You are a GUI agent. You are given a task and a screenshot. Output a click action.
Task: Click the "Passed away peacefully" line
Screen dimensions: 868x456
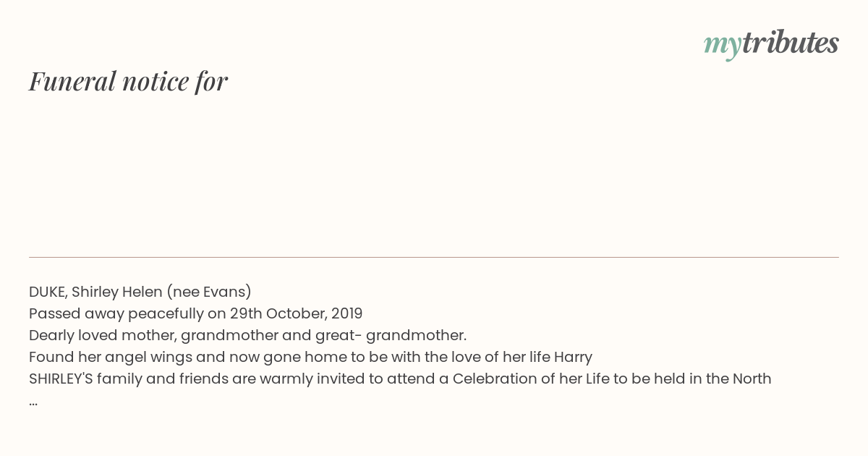195,313
